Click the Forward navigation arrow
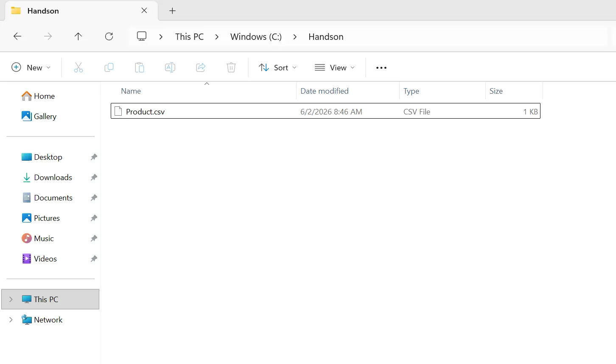The image size is (616, 364). 48,36
